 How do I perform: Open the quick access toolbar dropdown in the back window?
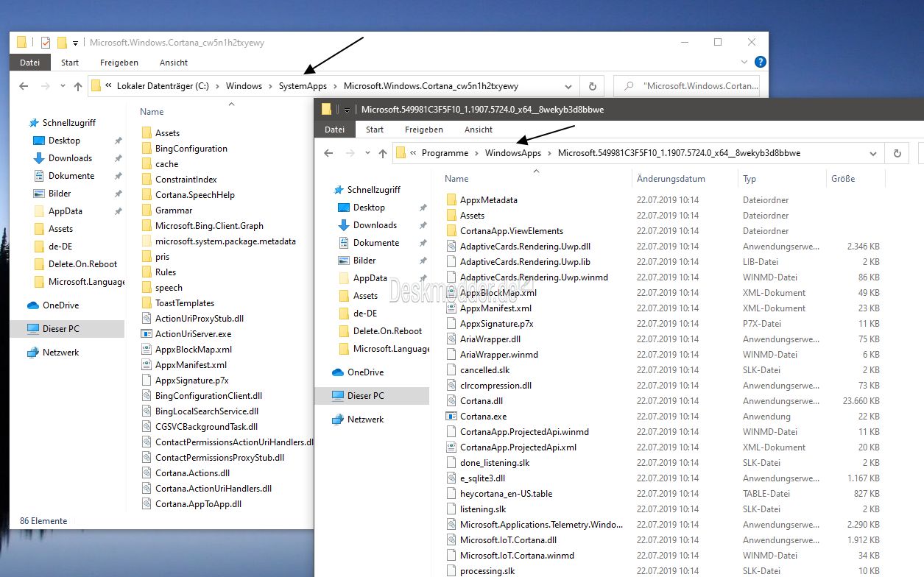pos(75,43)
